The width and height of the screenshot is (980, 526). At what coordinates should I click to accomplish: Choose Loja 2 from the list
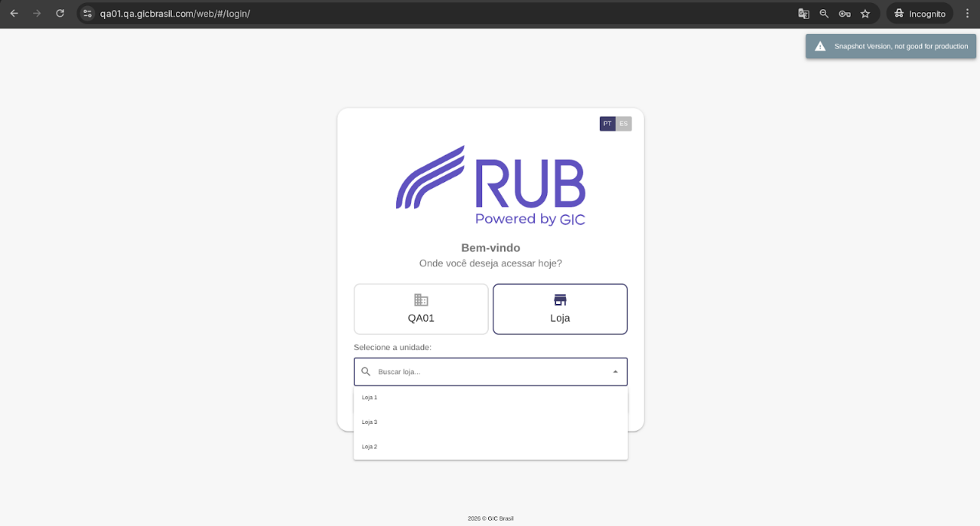click(x=490, y=447)
